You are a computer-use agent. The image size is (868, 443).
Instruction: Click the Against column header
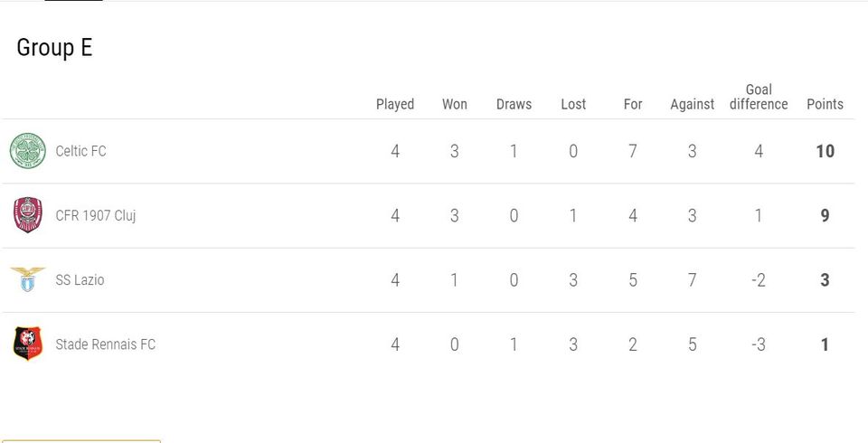[692, 104]
